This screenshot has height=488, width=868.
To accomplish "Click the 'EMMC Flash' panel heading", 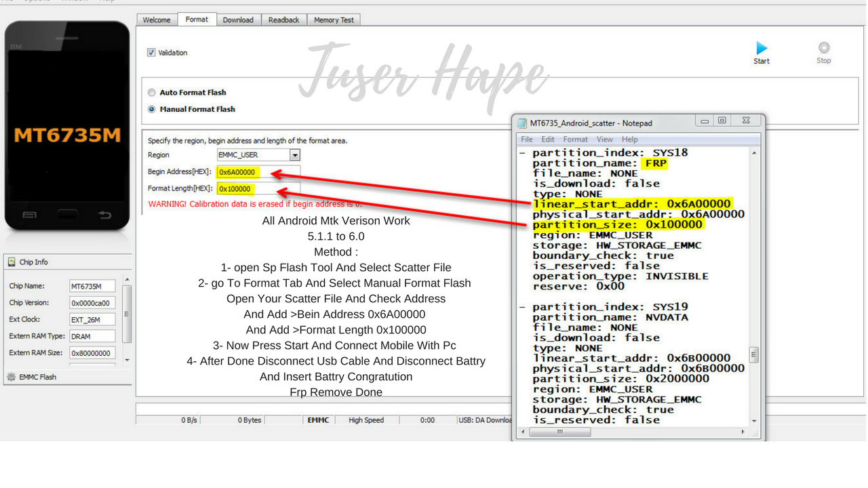I will [38, 377].
